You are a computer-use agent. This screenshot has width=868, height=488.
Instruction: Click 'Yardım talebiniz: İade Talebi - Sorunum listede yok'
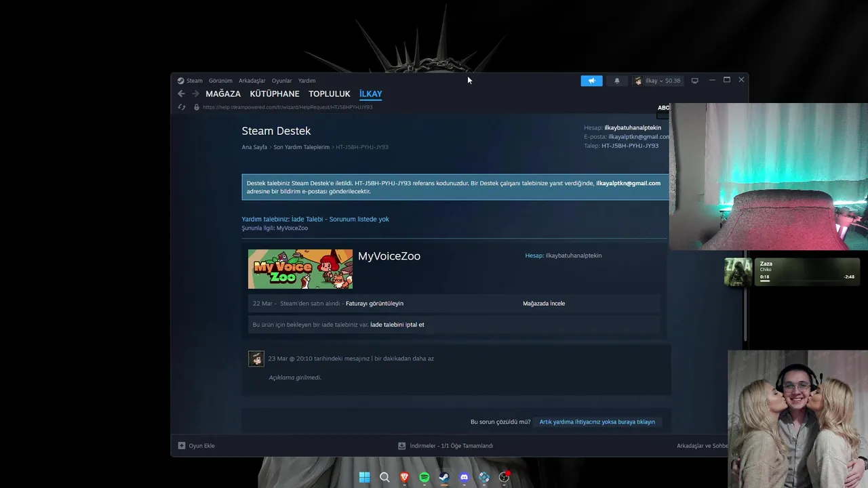[x=315, y=219]
